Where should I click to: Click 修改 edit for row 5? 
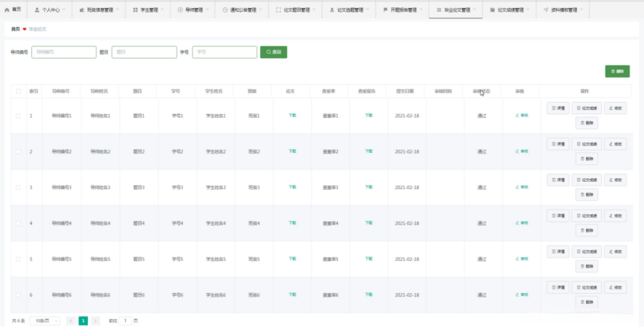click(x=615, y=252)
